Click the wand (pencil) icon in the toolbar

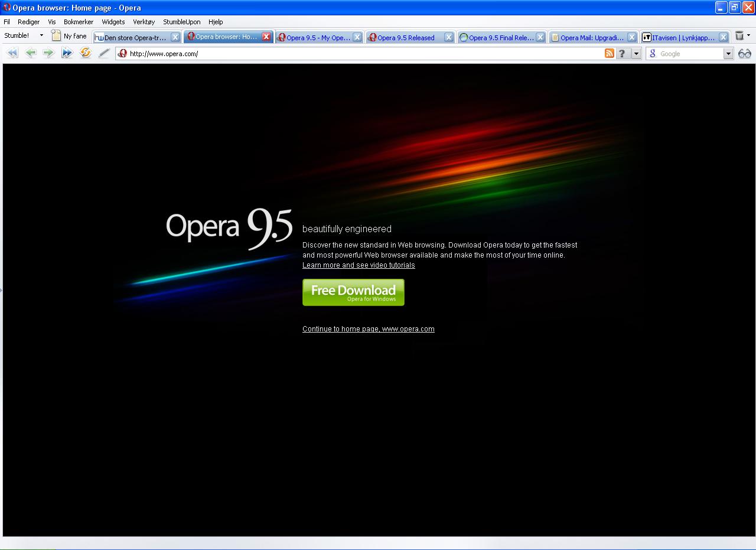[x=104, y=53]
